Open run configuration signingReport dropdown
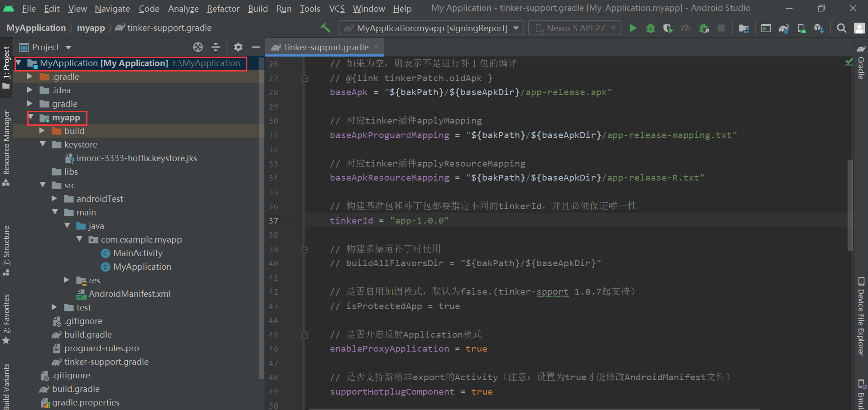Viewport: 868px width, 410px height. [431, 28]
